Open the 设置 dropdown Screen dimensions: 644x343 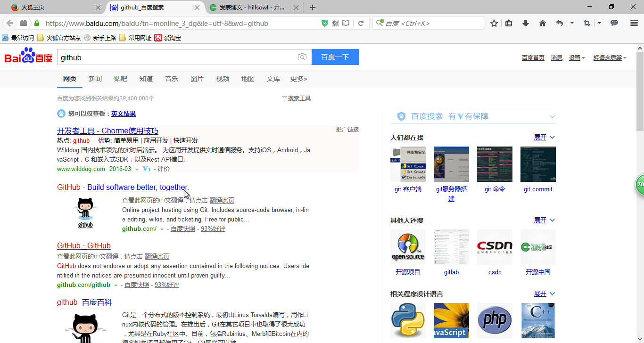click(577, 58)
